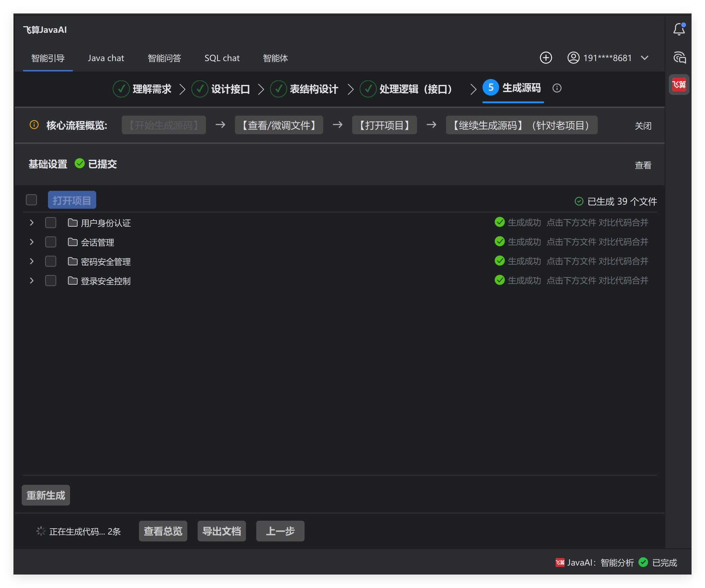
Task: Expand the 用户身份认证 tree node
Action: tap(32, 223)
